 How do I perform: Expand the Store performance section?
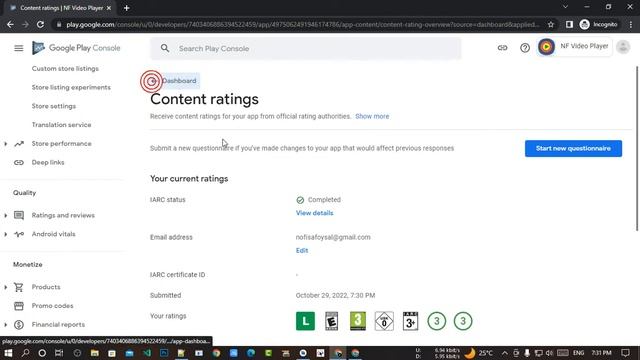coord(5,144)
